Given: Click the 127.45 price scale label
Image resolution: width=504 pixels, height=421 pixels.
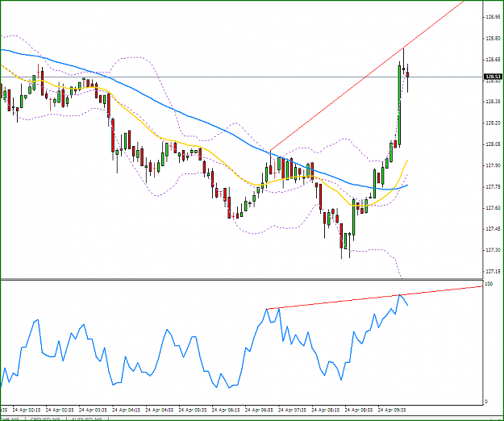Looking at the screenshot, I should pos(493,229).
